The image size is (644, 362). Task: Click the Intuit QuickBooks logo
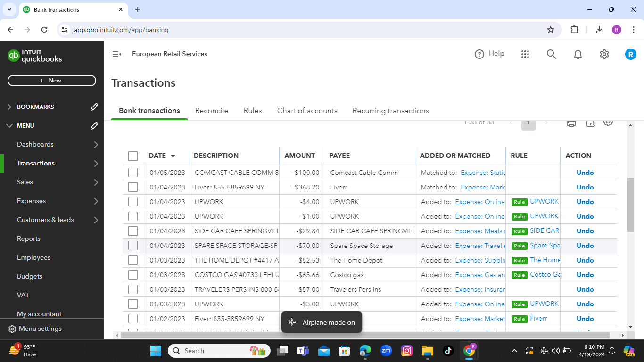[x=35, y=56]
